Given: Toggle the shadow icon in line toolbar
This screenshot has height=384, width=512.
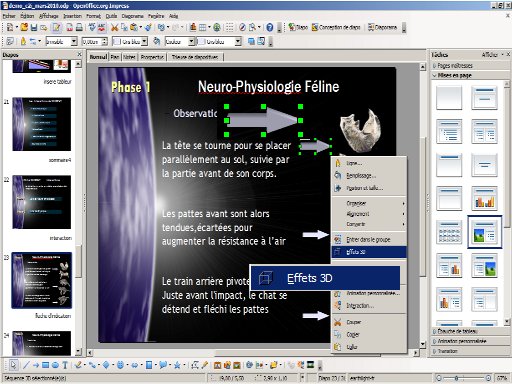Looking at the screenshot, I should pyautogui.click(x=251, y=41).
